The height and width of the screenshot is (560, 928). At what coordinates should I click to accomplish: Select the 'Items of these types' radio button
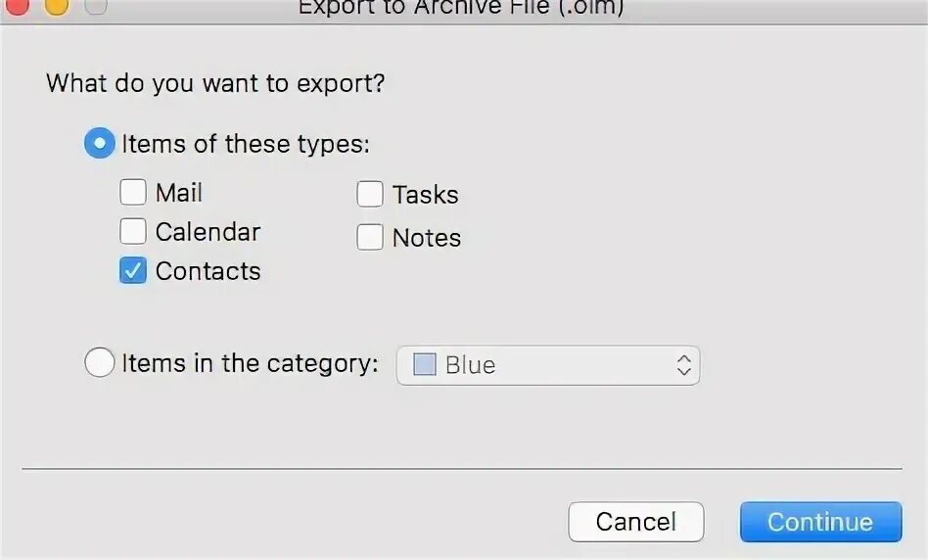tap(100, 143)
